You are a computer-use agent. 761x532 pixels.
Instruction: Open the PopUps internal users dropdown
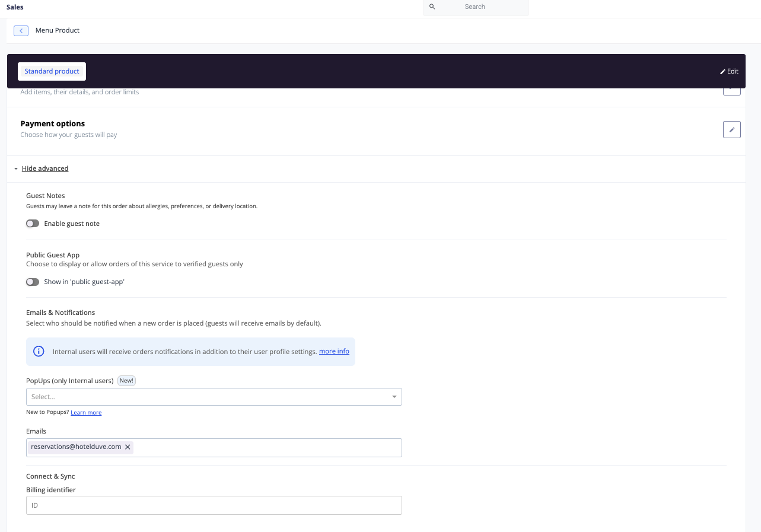point(214,396)
